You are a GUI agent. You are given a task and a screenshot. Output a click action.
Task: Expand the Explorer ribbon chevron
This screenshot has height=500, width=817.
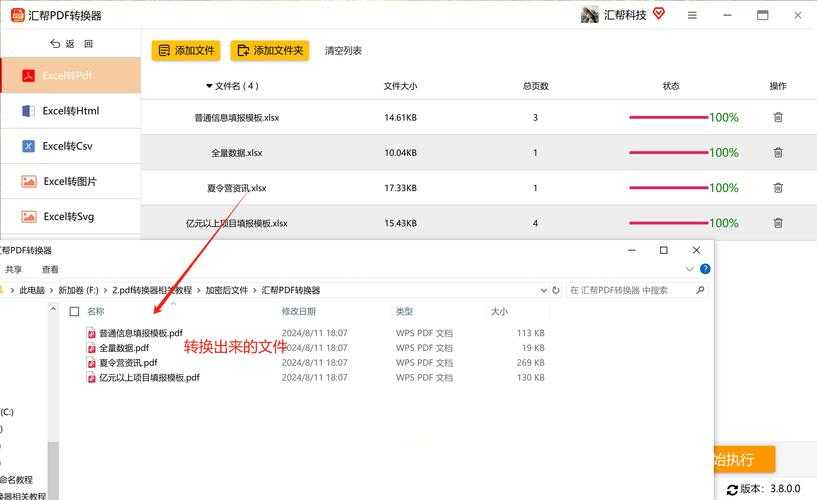click(689, 269)
